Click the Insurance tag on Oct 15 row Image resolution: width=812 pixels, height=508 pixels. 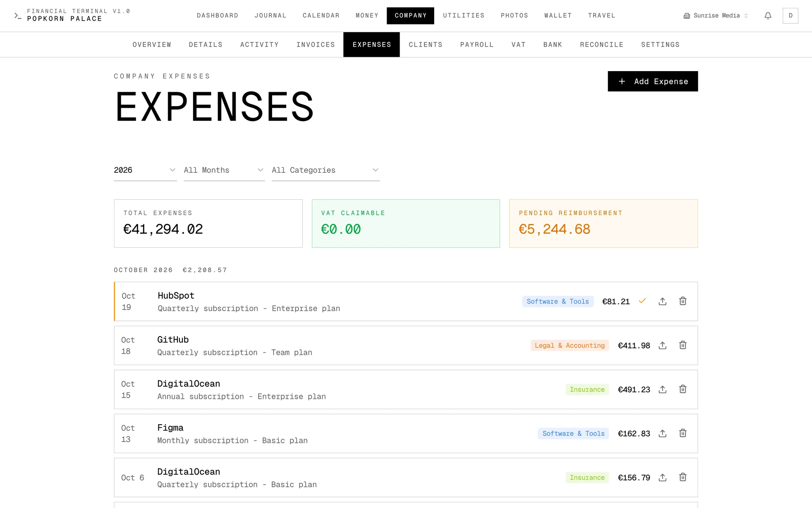(x=587, y=389)
